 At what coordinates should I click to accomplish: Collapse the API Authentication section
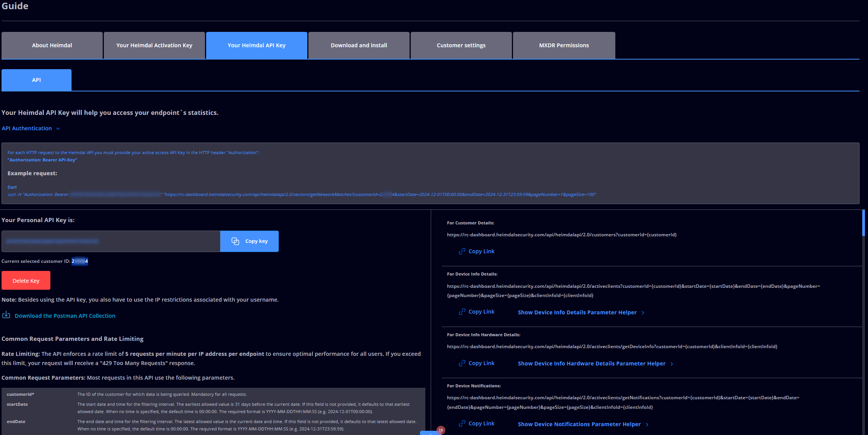pyautogui.click(x=31, y=128)
